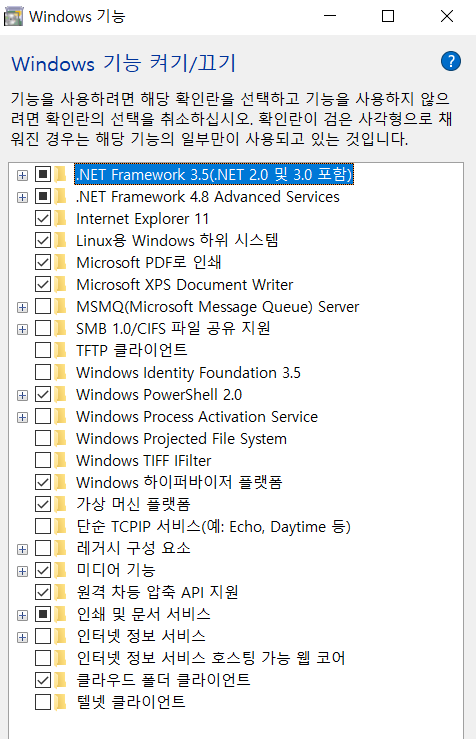Select SMB 1.0/CIFS 파일 공유 지원 label
476x739 pixels.
pos(173,328)
